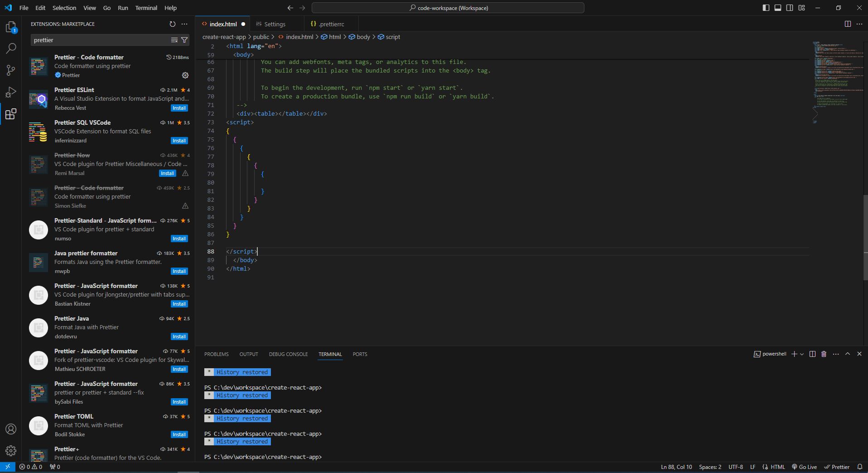Open the Terminal menu
Viewport: 868px width, 473px height.
146,8
